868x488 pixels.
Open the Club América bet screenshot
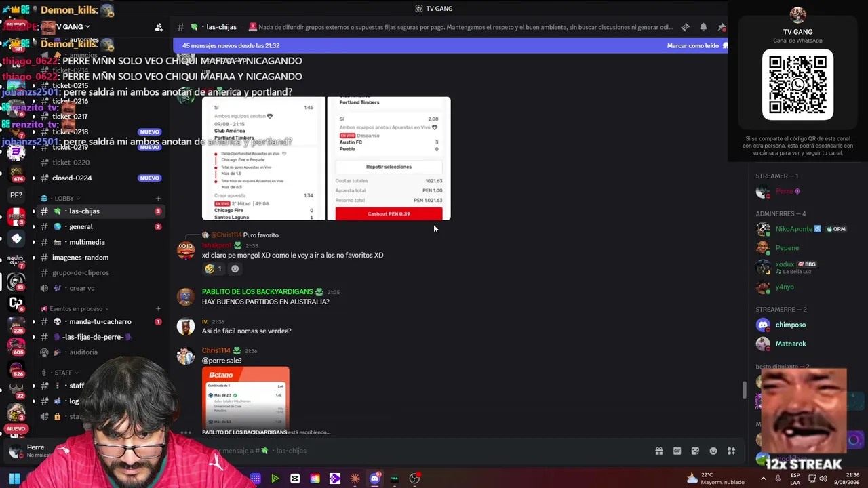click(264, 159)
